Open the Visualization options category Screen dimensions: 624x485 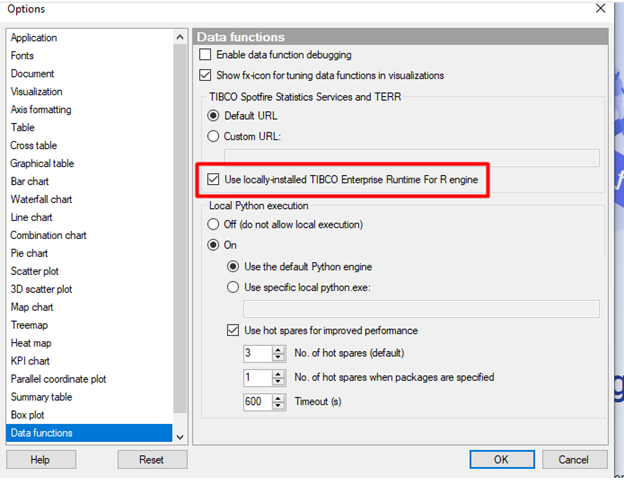click(x=90, y=92)
